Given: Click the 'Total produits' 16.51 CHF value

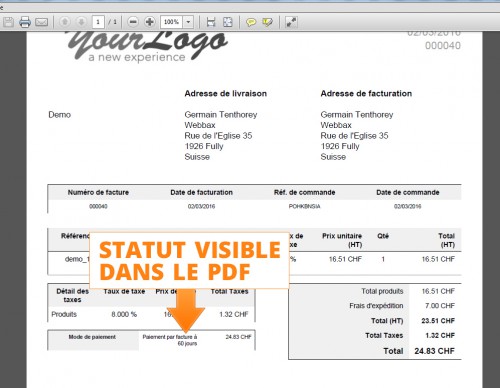Looking at the screenshot, I should click(x=438, y=291).
